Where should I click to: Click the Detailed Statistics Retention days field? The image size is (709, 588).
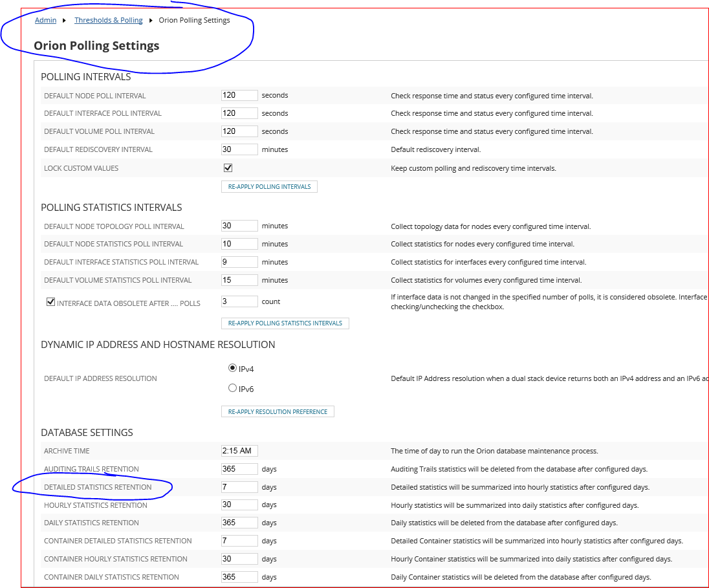pos(239,487)
